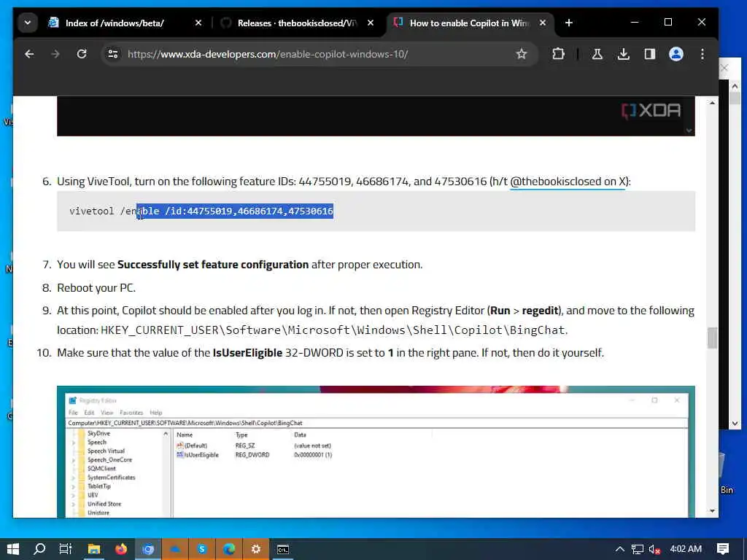
Task: Open Task View on taskbar
Action: 66,549
